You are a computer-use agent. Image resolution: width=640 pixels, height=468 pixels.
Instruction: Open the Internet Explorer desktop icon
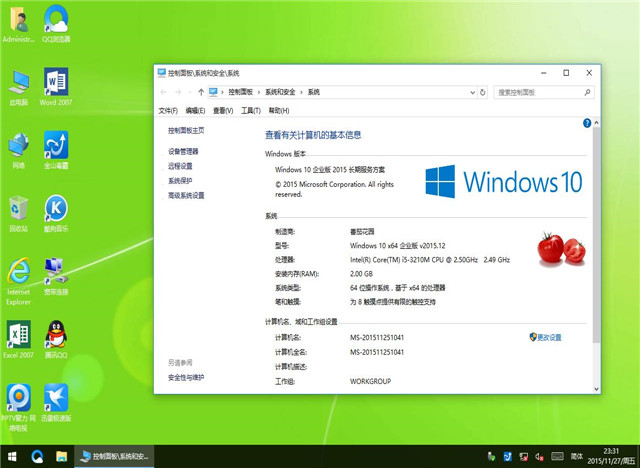[18, 282]
